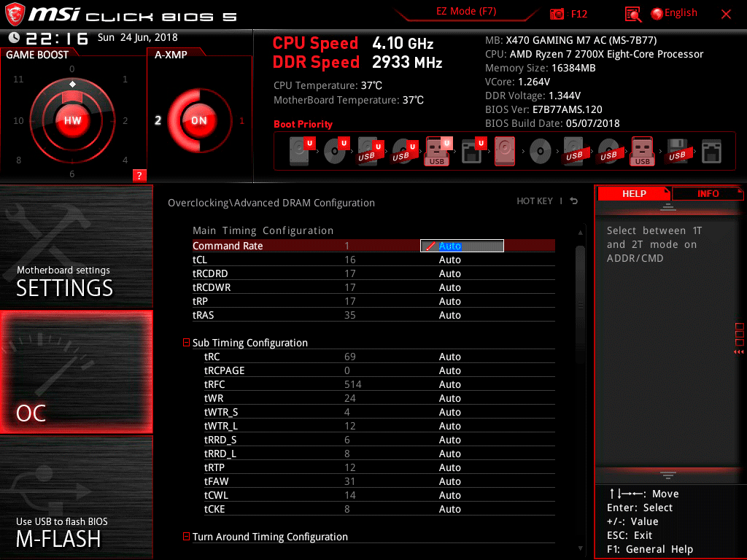Select the USB floppy boot device icon

pos(678,152)
